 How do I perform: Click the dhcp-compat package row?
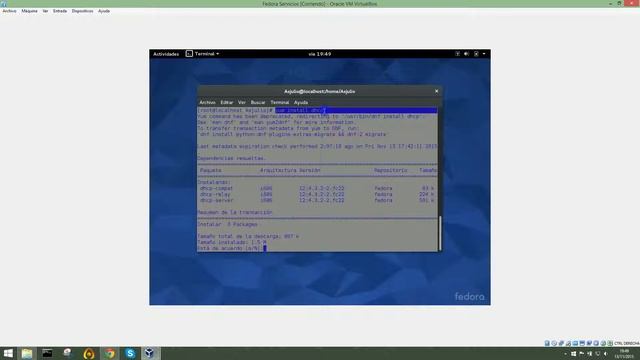317,189
